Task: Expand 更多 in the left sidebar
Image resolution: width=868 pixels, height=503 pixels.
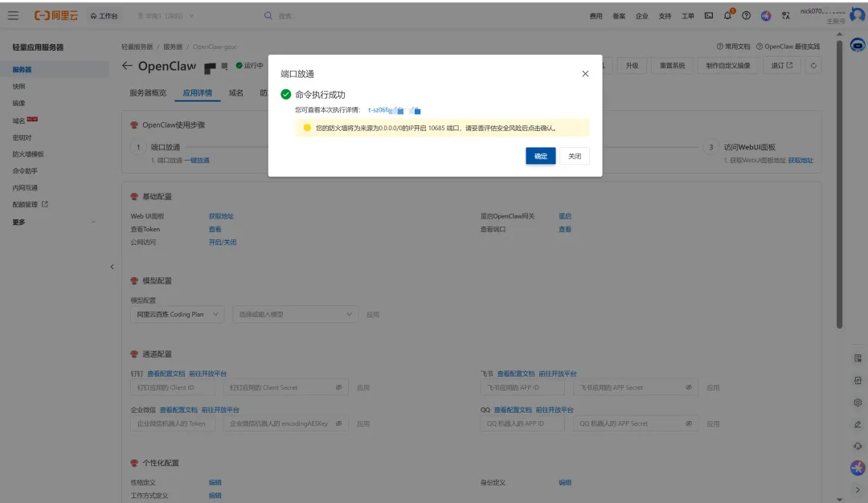Action: point(55,222)
